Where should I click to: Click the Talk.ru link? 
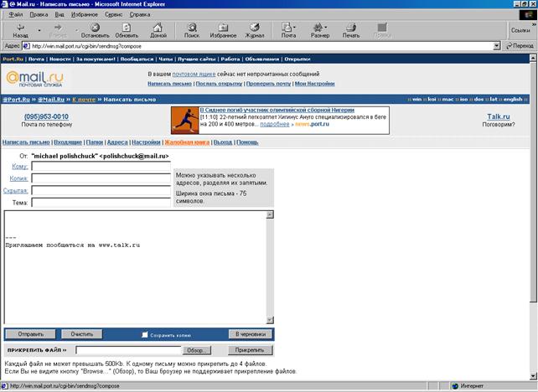coord(499,116)
